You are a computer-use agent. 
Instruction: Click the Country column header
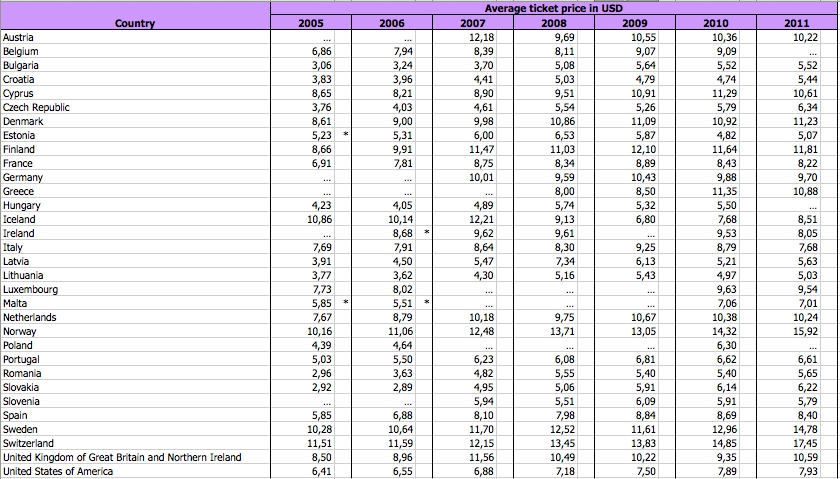pyautogui.click(x=134, y=22)
